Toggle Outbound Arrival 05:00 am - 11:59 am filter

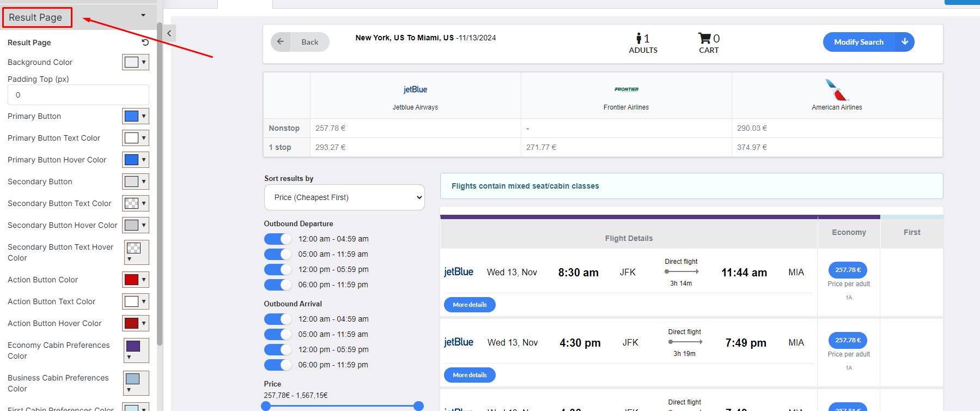coord(278,334)
